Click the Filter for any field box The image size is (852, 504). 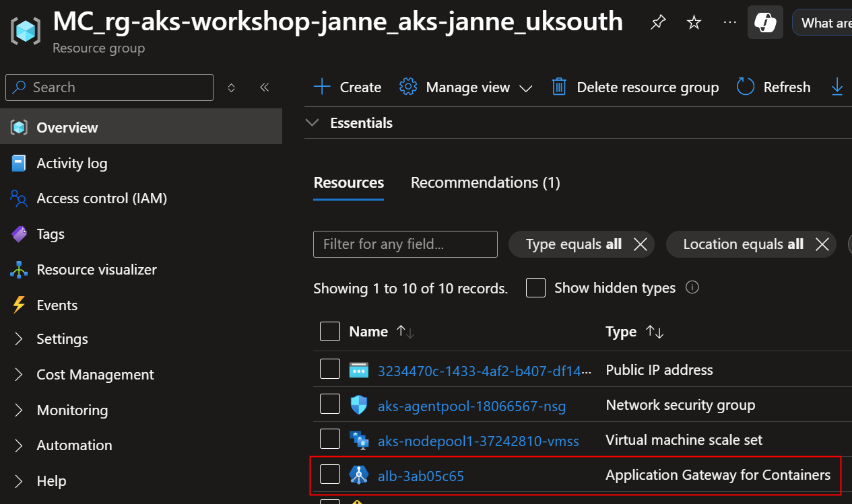tap(405, 244)
